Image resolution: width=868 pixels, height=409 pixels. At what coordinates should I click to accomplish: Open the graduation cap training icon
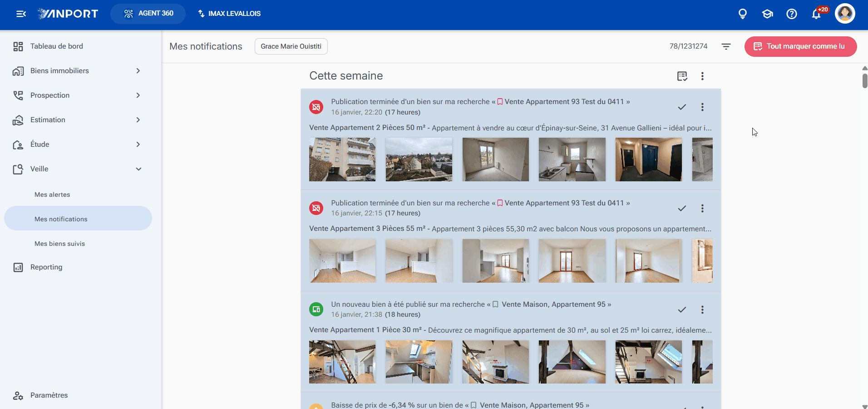pos(767,14)
